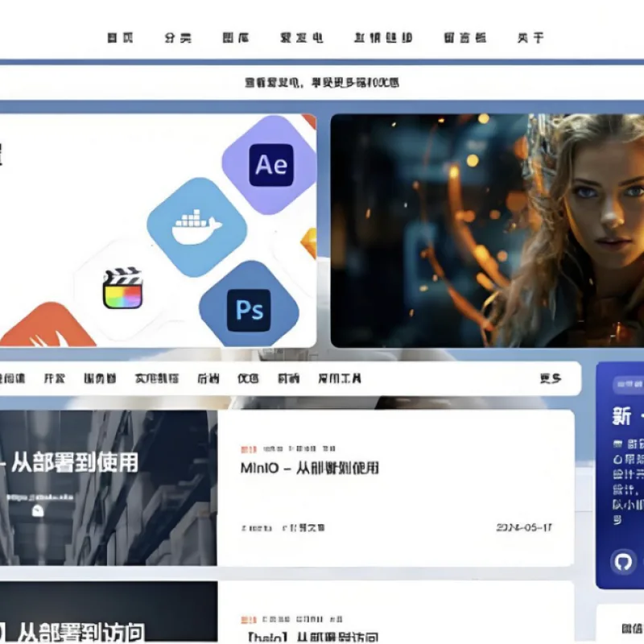Open the first item in top navigation
This screenshot has height=644, width=644.
point(120,38)
